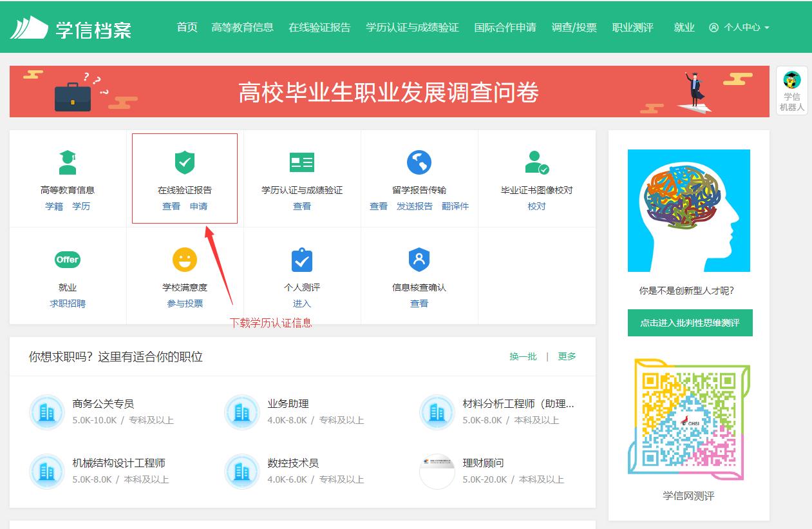Go to the 首页 navigation item
Viewport: 812px width, 529px height.
(187, 28)
